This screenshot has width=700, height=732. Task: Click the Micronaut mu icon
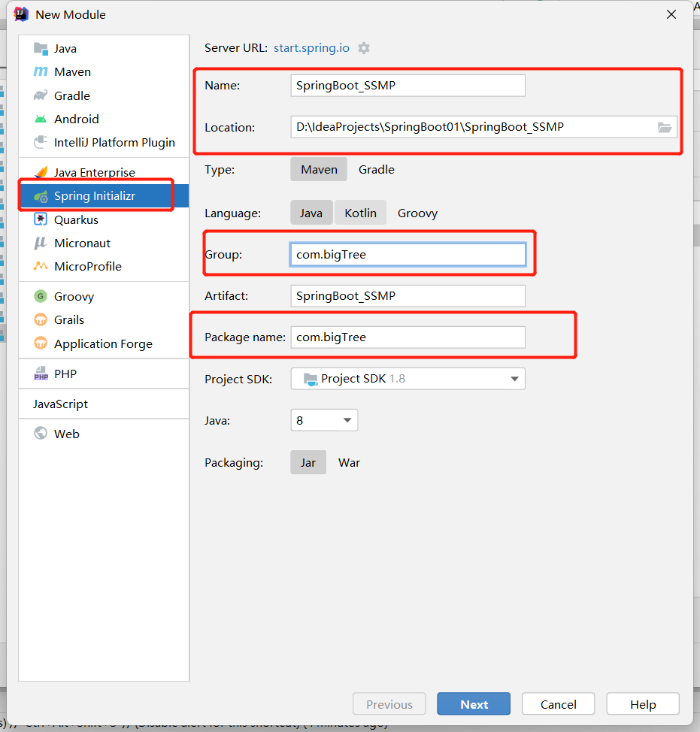(41, 243)
